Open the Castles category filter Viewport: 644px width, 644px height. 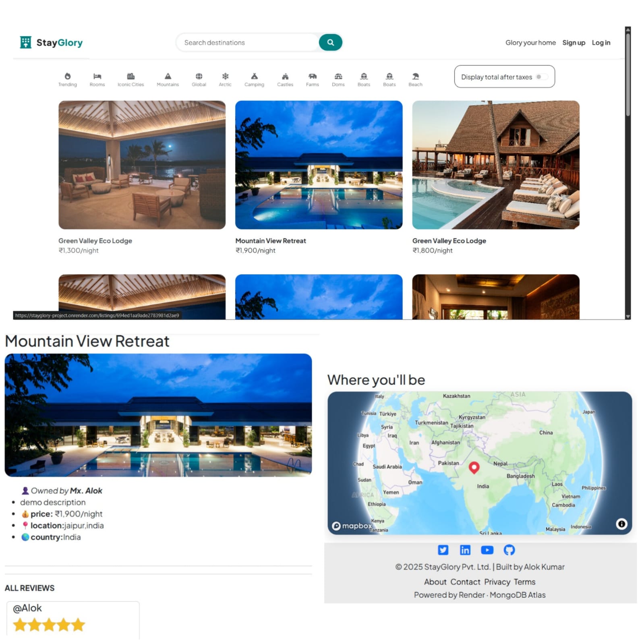(285, 79)
